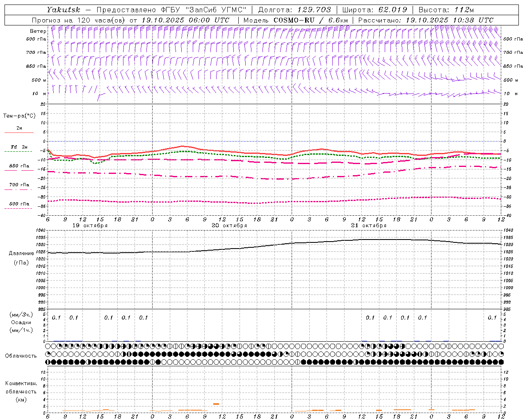Click the '(мм/1ч.)' precipitation unit label
Screen dimensions: 525x420
[21, 330]
